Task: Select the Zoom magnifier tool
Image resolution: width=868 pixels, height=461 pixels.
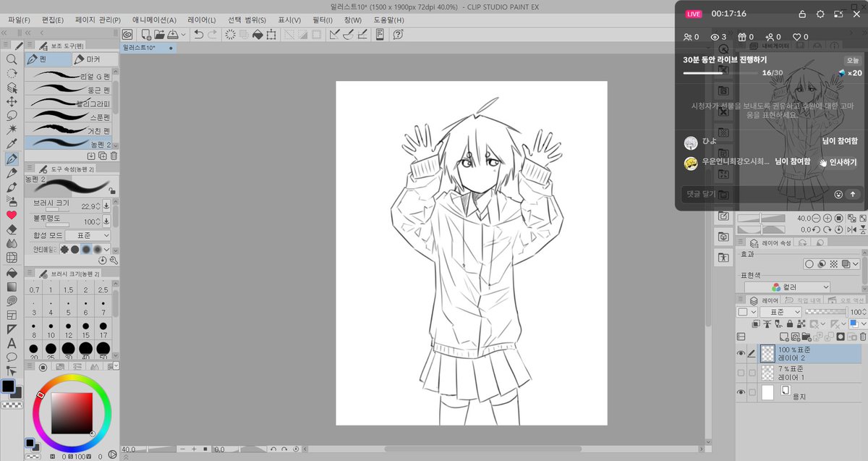Action: pos(12,59)
